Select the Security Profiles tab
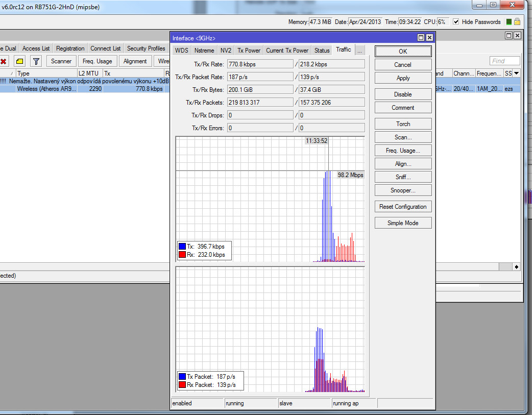The height and width of the screenshot is (415, 532). pyautogui.click(x=146, y=48)
